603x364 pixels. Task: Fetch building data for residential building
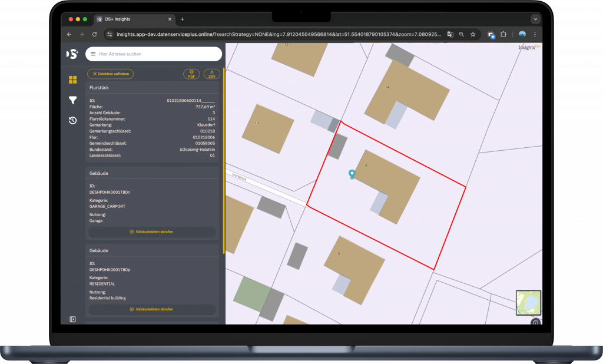[151, 309]
